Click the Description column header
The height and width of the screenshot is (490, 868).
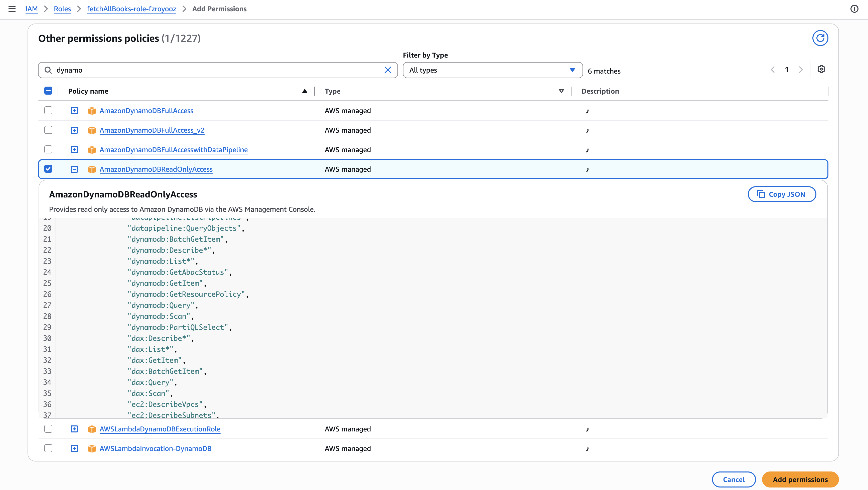click(600, 91)
